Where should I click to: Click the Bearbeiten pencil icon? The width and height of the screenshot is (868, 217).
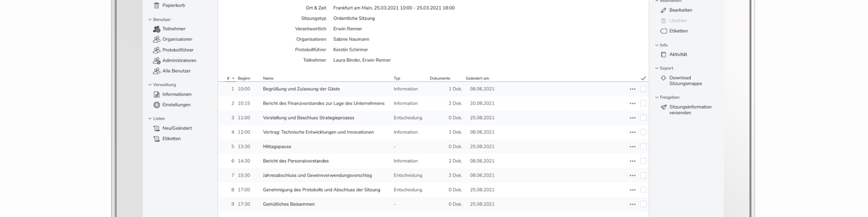pyautogui.click(x=663, y=10)
